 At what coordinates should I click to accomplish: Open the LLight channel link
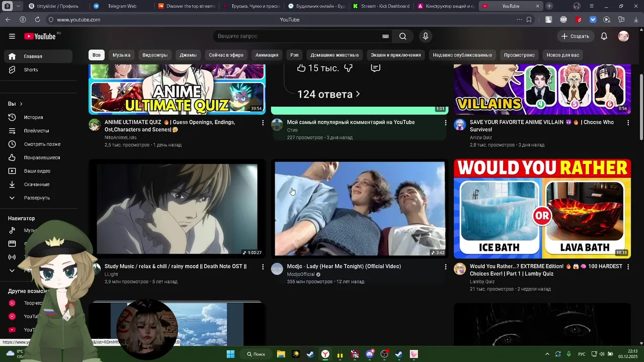(x=110, y=275)
